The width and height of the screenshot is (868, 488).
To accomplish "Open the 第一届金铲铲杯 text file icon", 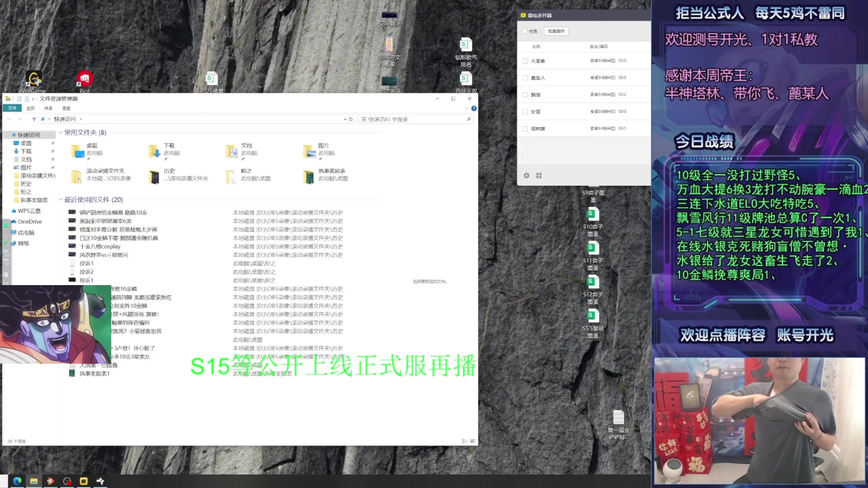I will click(x=618, y=425).
